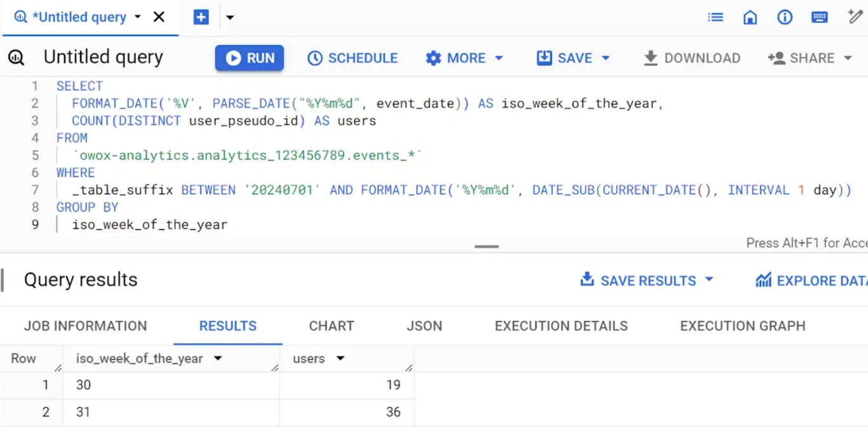Switch to the JSON tab
Image resolution: width=868 pixels, height=433 pixels.
(x=424, y=326)
